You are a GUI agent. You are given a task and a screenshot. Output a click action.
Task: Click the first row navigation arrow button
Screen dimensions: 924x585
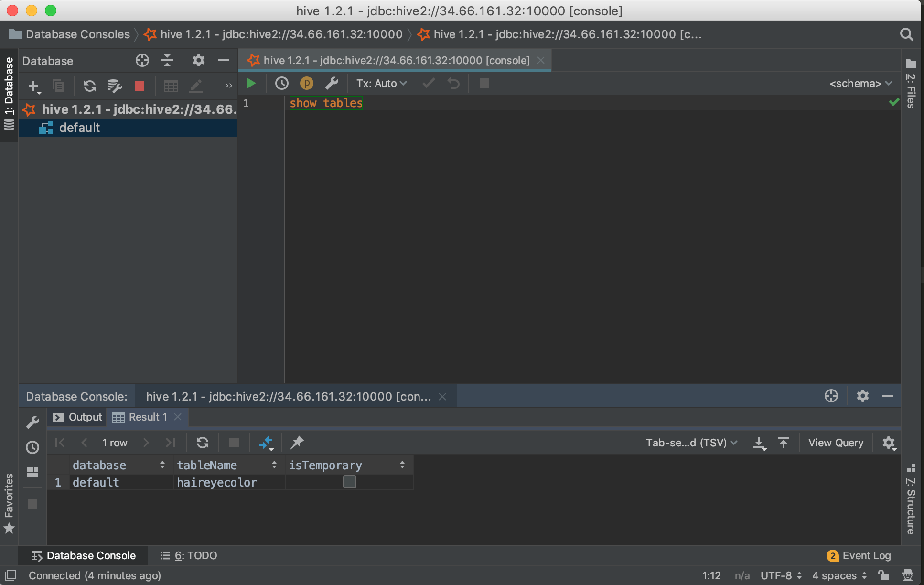pyautogui.click(x=59, y=443)
